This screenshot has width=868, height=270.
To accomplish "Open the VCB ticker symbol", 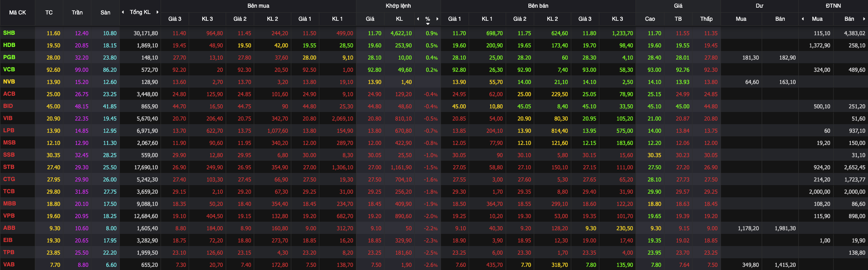I will pos(9,70).
